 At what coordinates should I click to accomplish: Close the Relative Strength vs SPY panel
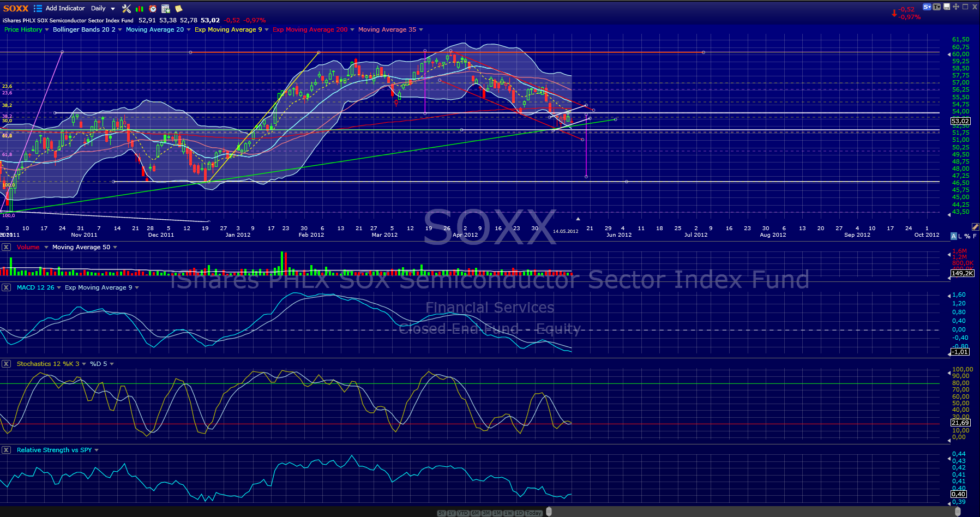click(6, 450)
